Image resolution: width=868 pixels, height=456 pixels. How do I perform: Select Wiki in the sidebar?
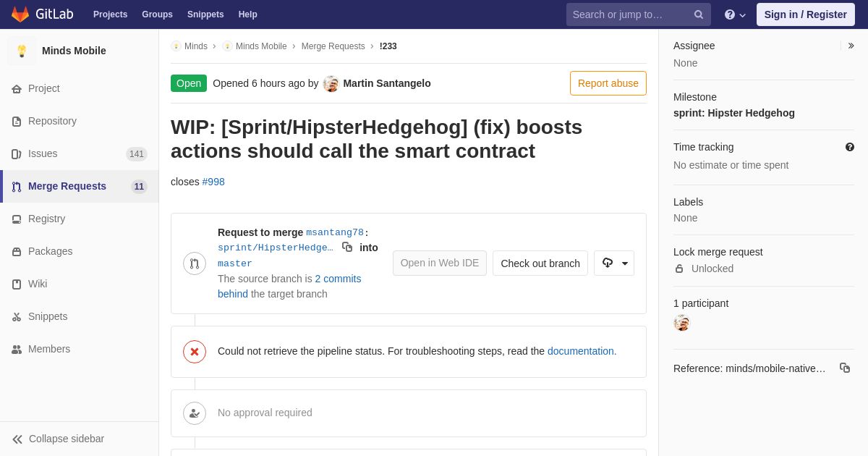[80, 284]
